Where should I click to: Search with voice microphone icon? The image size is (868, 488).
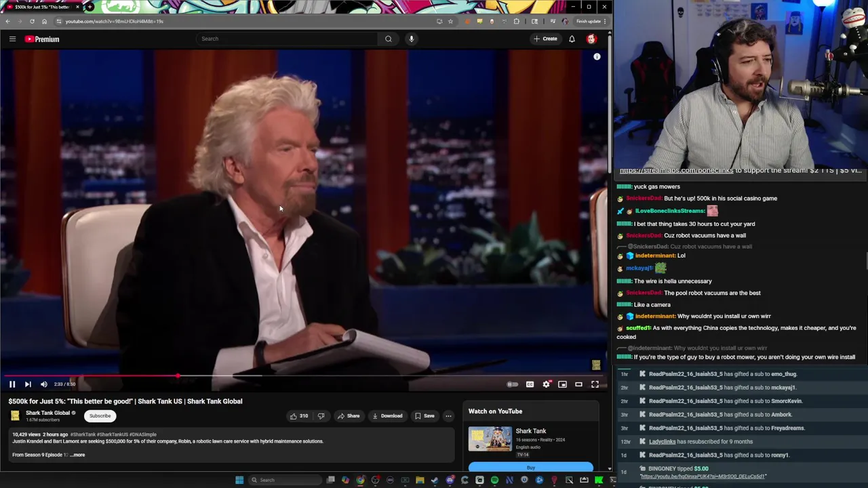411,39
